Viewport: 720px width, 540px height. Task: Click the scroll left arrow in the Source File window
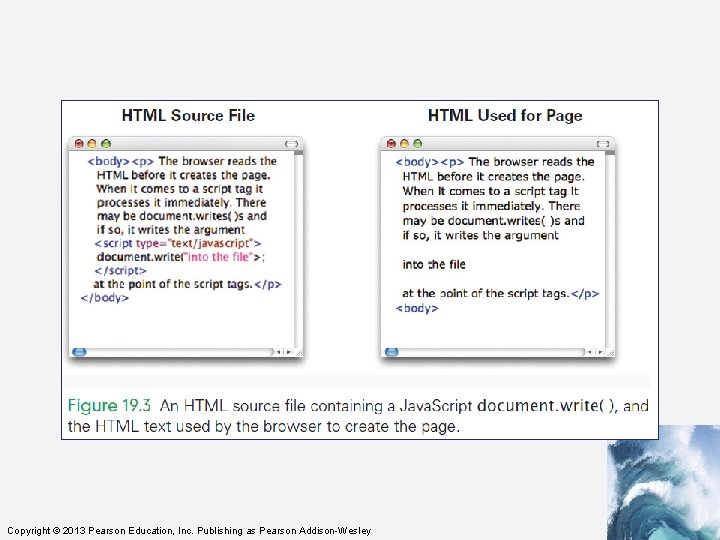click(x=279, y=352)
